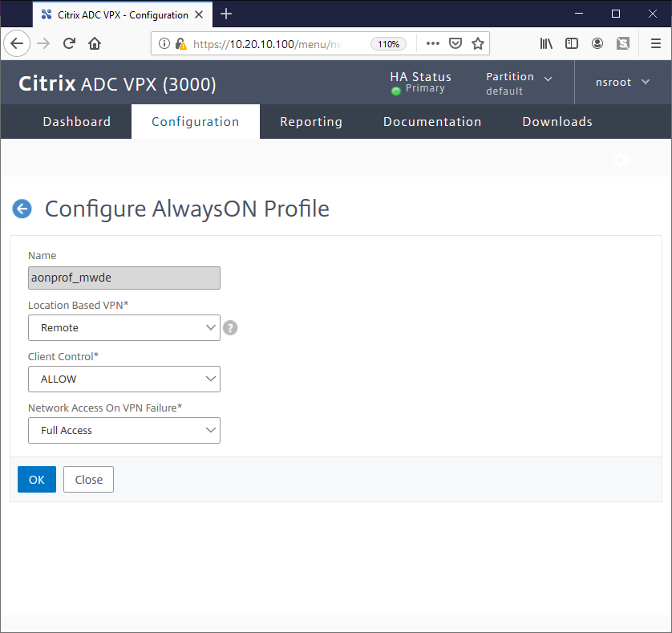Minimize the browser window
Screen dimensions: 672x633
pyautogui.click(x=578, y=14)
